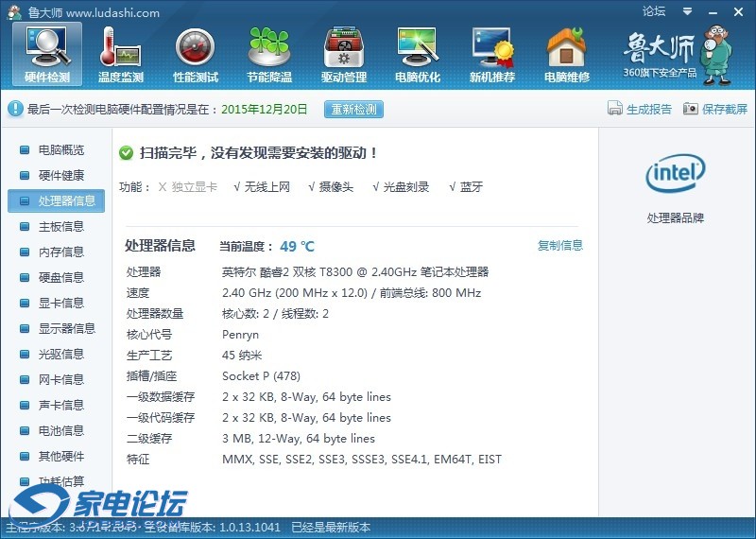Open 显卡信息 graphics card info

click(60, 304)
